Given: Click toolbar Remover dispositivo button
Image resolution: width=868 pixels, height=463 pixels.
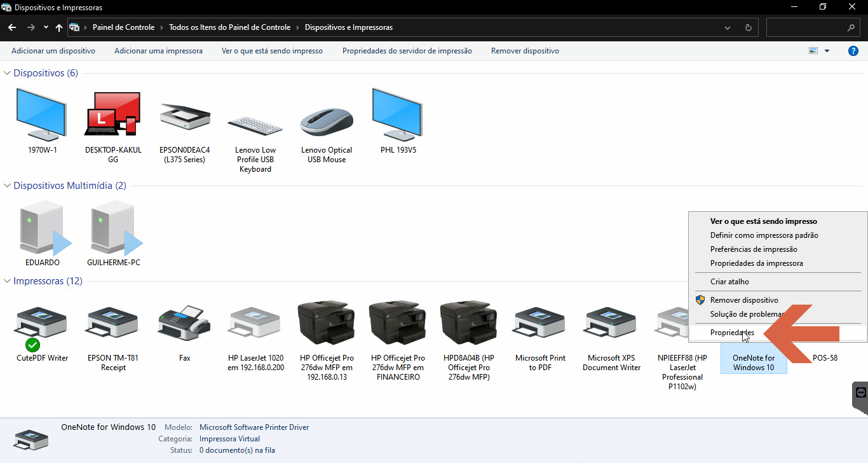Looking at the screenshot, I should [x=525, y=51].
